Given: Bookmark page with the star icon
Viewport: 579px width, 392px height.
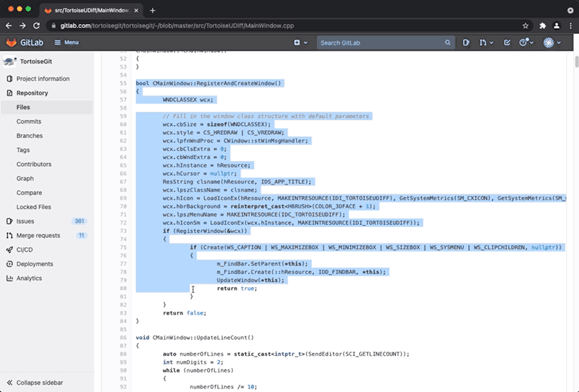Looking at the screenshot, I should [x=525, y=26].
